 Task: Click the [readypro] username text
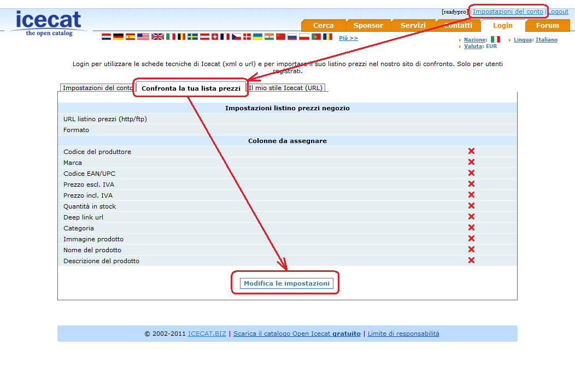pos(455,11)
